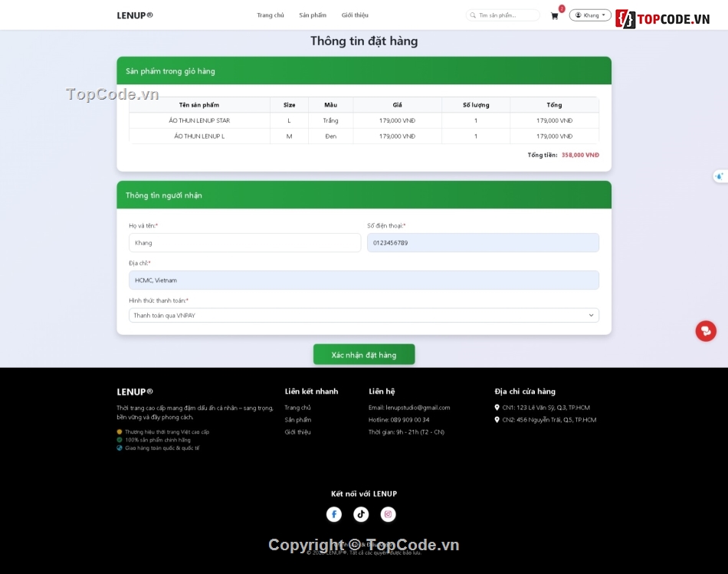Expand the payment method dropdown
Screen dimensions: 728x574
[x=364, y=315]
